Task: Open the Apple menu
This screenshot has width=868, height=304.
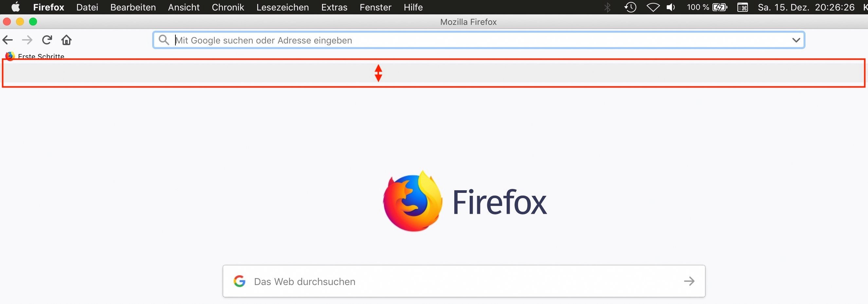Action: 15,7
